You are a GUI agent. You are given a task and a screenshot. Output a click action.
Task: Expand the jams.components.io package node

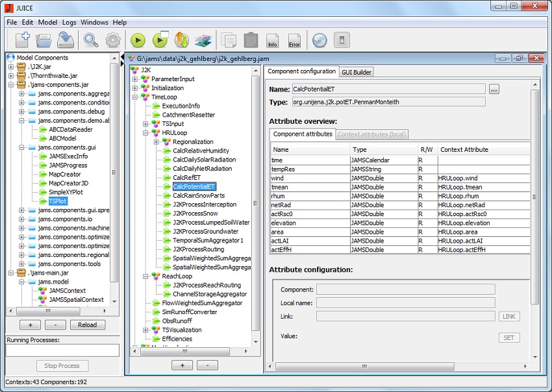pos(21,219)
